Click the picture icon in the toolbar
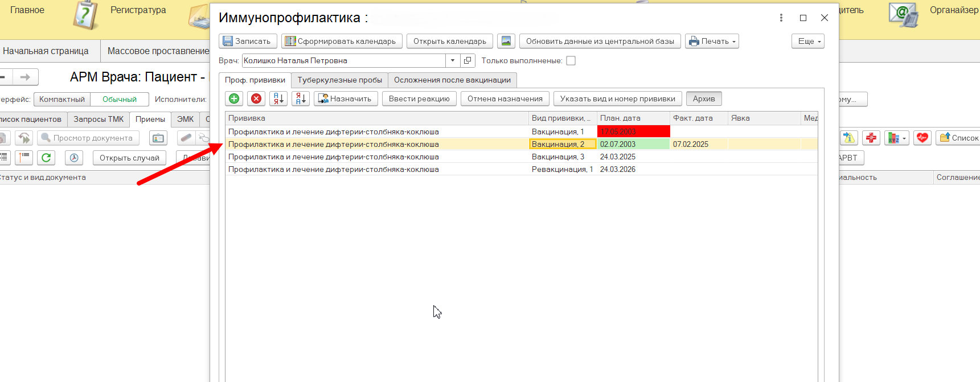980x382 pixels. coord(506,41)
